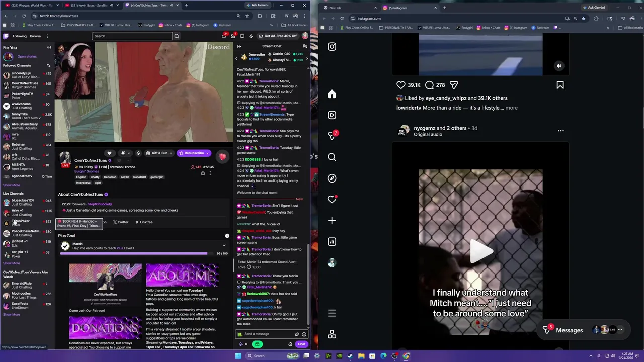Play the nycgemz Instagram video
The width and height of the screenshot is (644, 362).
click(480, 251)
